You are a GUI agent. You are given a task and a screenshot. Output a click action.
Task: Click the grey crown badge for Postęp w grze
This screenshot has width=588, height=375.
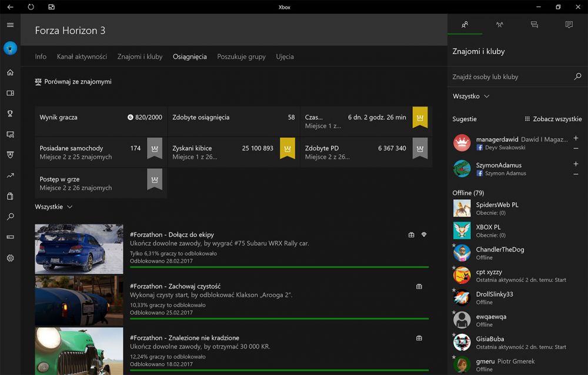click(155, 180)
